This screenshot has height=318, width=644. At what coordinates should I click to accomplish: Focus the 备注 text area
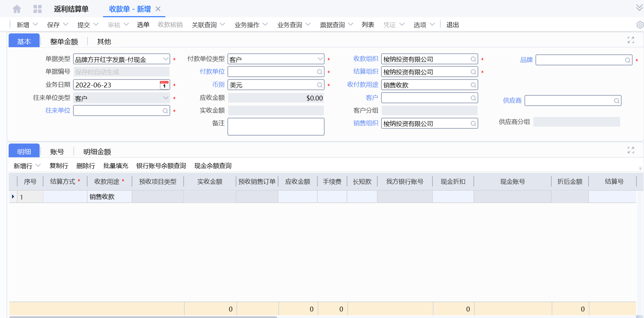click(276, 127)
